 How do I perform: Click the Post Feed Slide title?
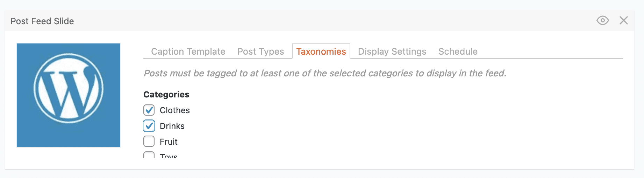pyautogui.click(x=42, y=21)
